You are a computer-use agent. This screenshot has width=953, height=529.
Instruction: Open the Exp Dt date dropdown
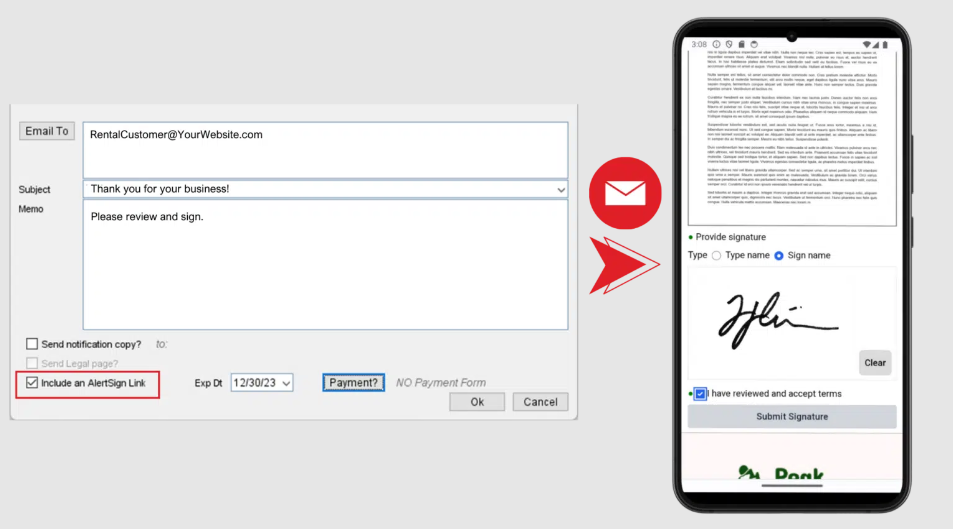(286, 382)
